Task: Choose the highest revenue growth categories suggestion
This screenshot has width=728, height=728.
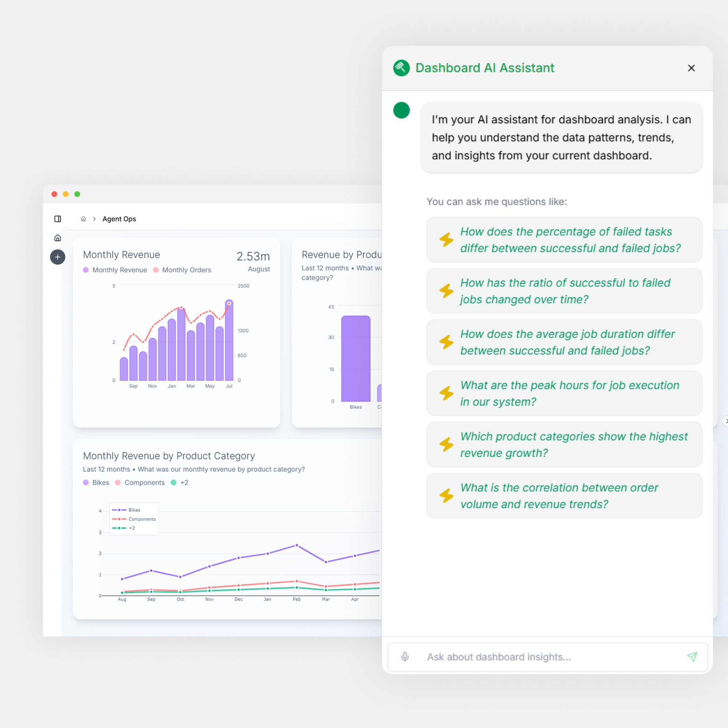Action: tap(564, 445)
